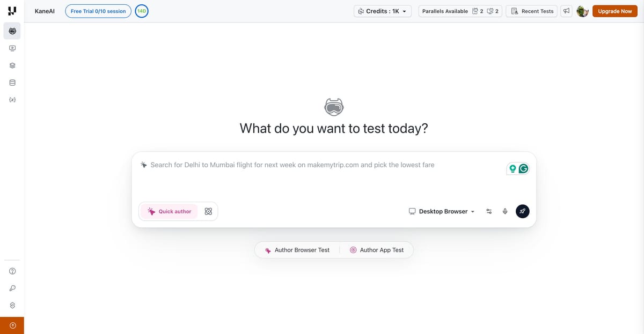Open prompt settings via the sliders icon

click(489, 211)
